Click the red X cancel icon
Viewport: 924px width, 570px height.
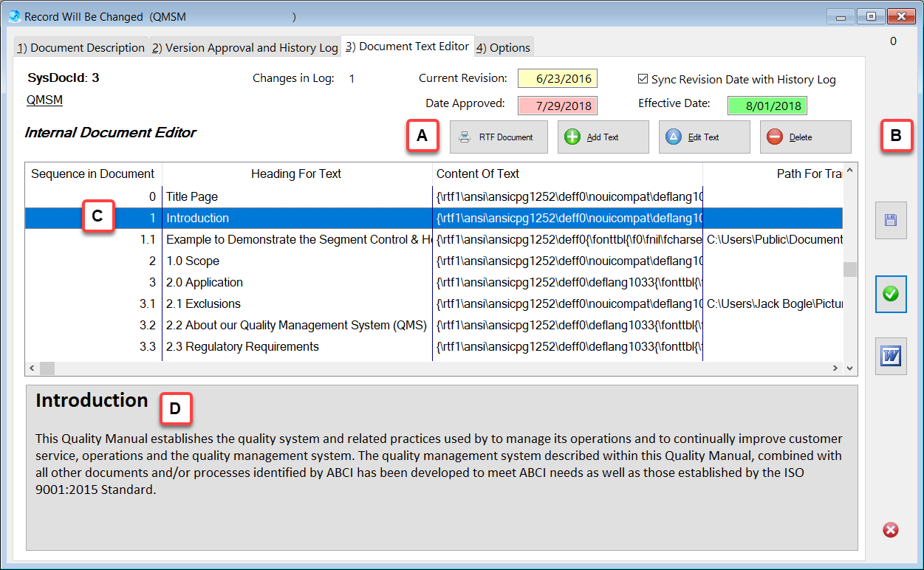(891, 529)
